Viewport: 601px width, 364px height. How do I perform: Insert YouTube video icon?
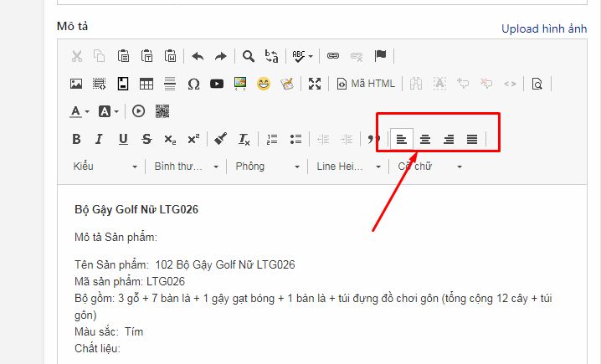(x=217, y=84)
